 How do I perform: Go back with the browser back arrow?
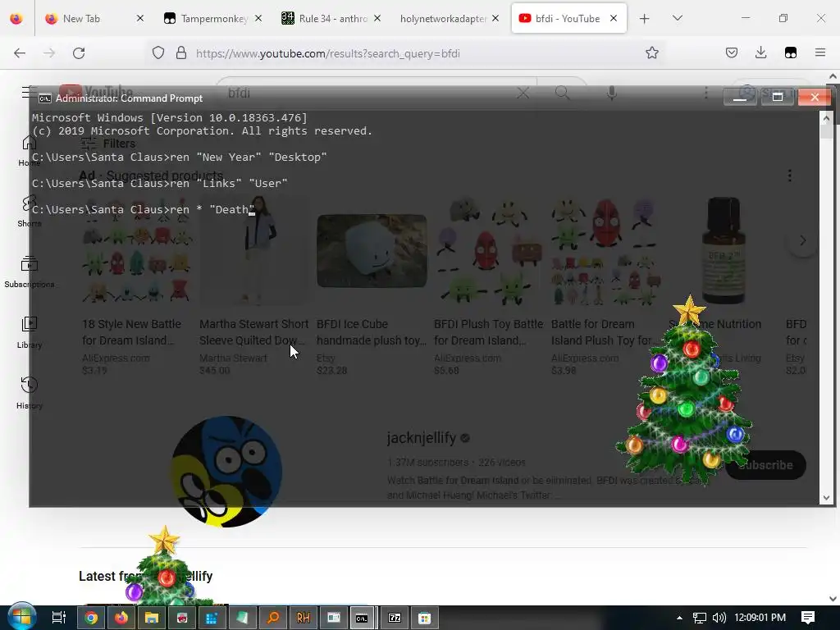tap(20, 53)
